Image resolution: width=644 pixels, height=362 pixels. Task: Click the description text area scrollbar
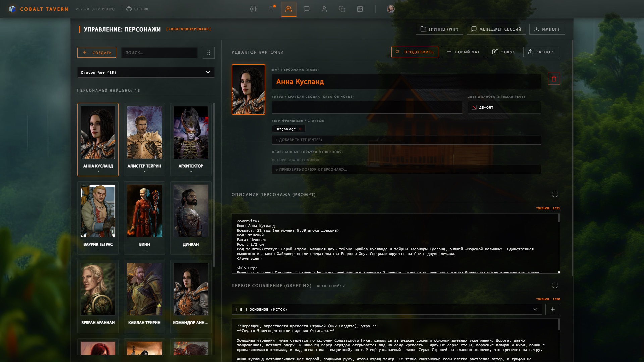(559, 218)
